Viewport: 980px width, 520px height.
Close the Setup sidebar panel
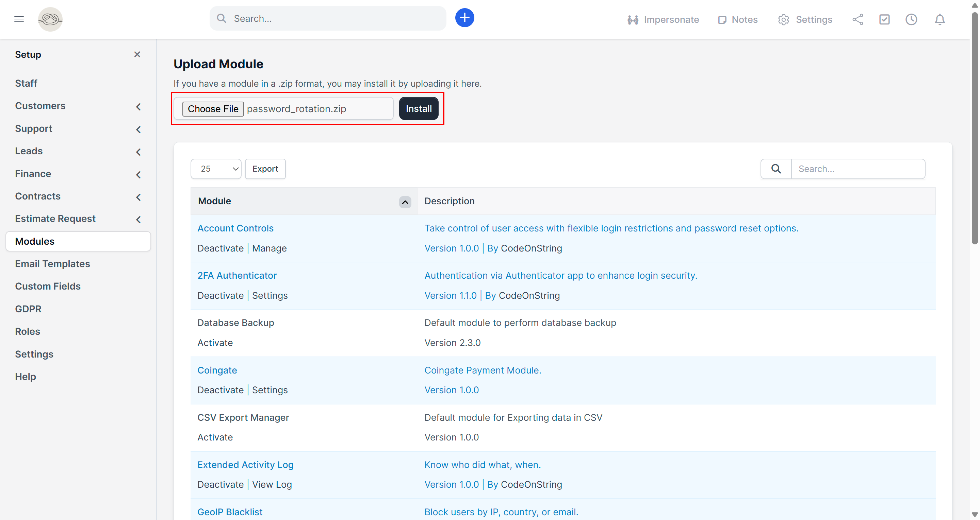137,54
